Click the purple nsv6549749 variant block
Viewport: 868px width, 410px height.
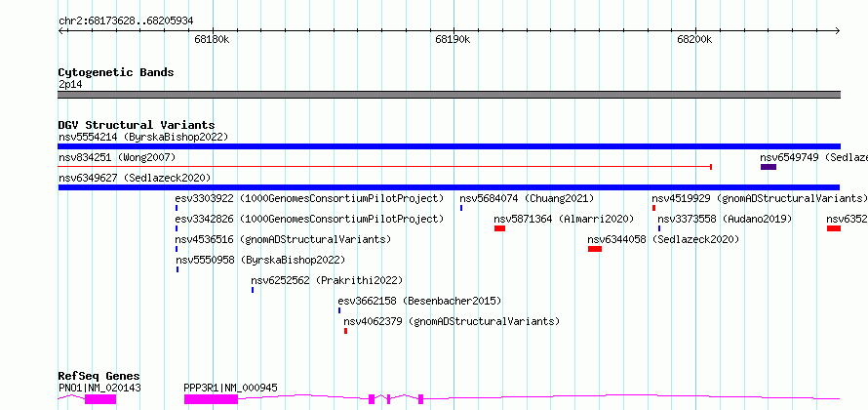(x=769, y=167)
